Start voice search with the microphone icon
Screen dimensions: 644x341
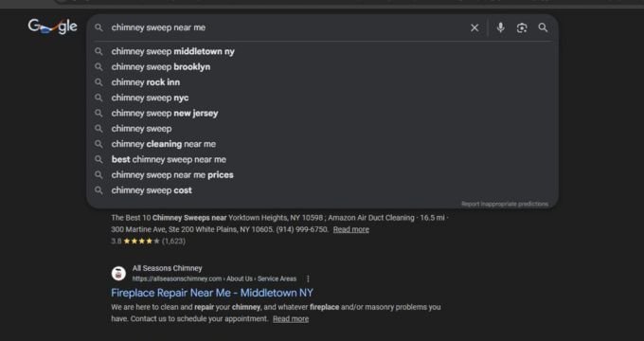point(500,27)
